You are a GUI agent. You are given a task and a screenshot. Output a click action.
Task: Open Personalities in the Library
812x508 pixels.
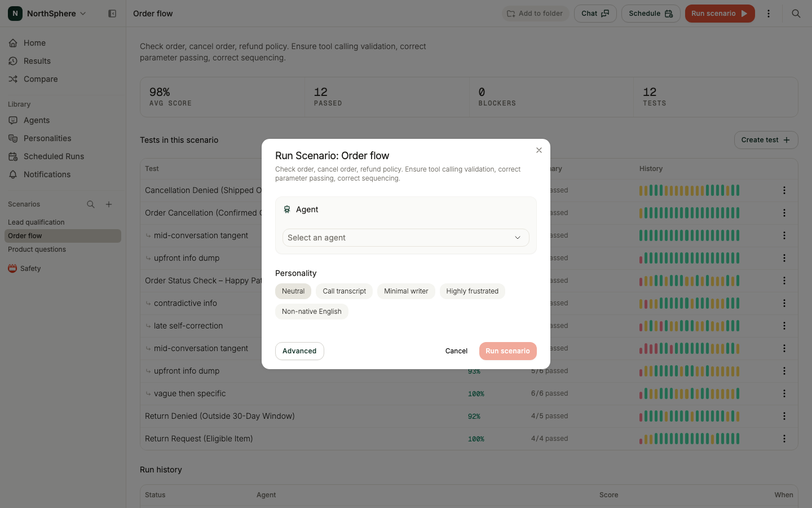click(x=63, y=138)
